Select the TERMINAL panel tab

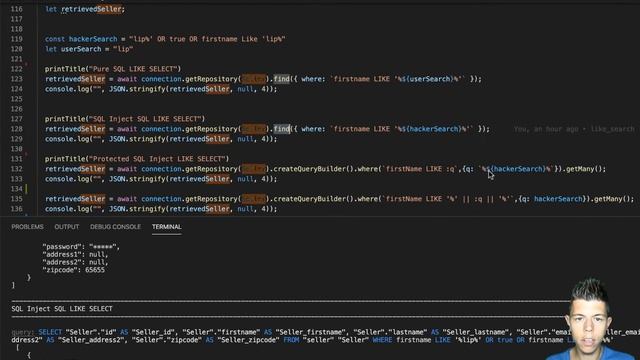(x=167, y=227)
